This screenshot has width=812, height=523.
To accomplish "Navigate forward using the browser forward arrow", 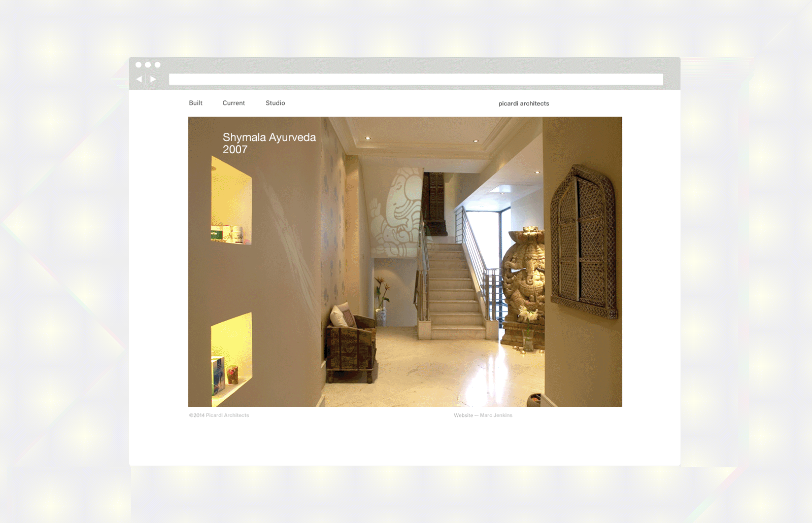I will (153, 79).
